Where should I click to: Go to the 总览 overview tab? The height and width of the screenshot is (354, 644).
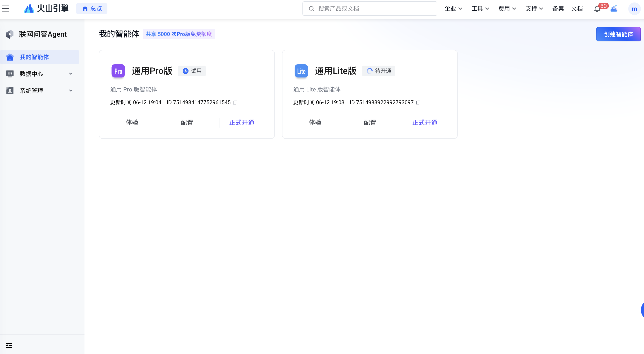click(x=92, y=9)
